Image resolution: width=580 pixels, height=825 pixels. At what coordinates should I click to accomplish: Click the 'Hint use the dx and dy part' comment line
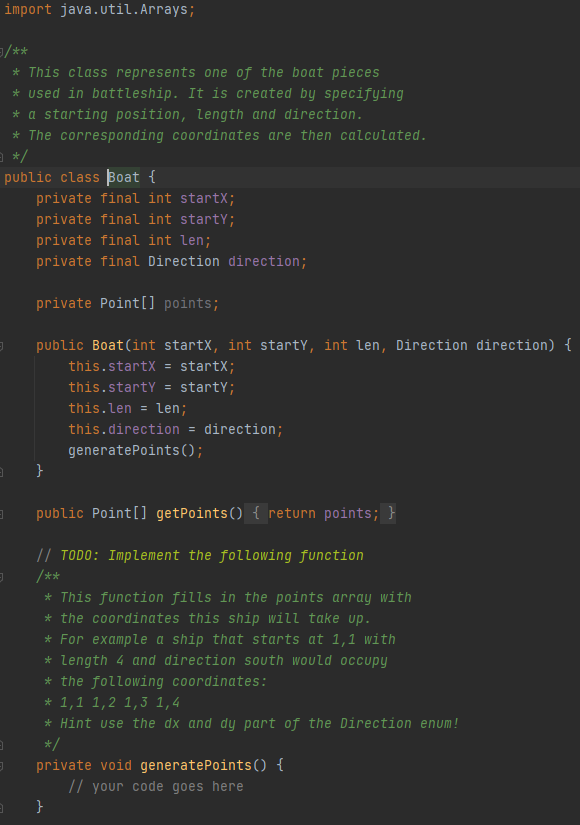click(x=259, y=724)
